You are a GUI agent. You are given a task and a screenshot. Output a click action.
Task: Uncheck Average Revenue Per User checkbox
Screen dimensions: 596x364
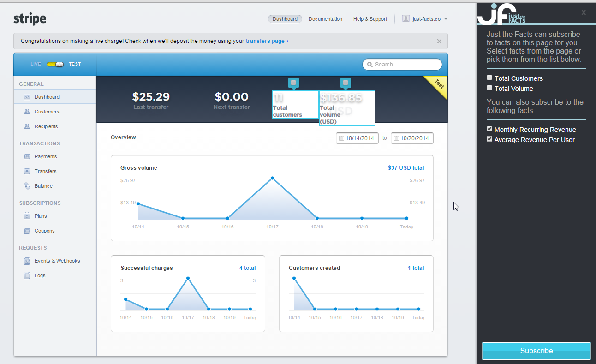tap(489, 139)
